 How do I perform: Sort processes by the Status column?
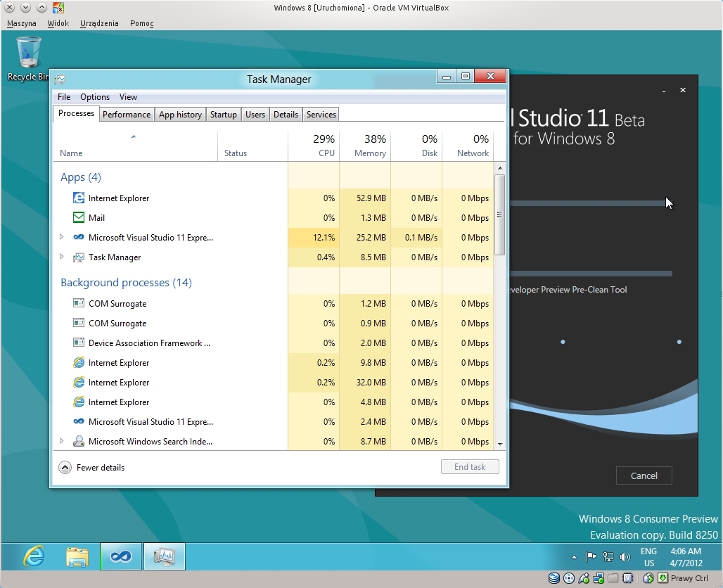coord(252,147)
